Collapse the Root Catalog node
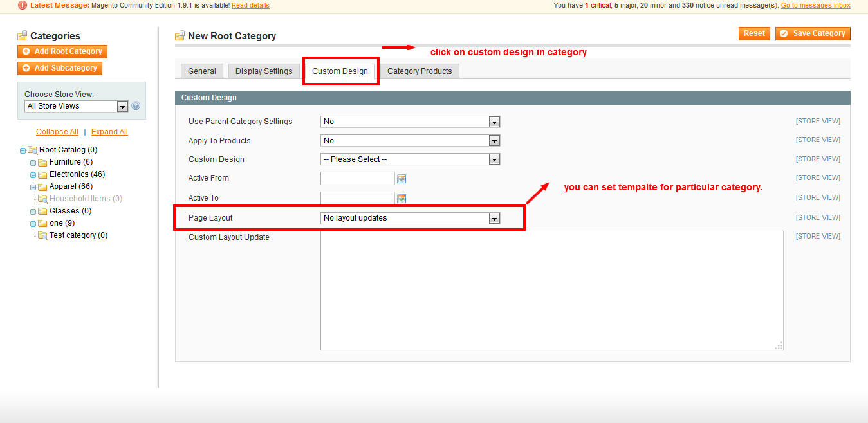This screenshot has height=423, width=868. point(23,150)
